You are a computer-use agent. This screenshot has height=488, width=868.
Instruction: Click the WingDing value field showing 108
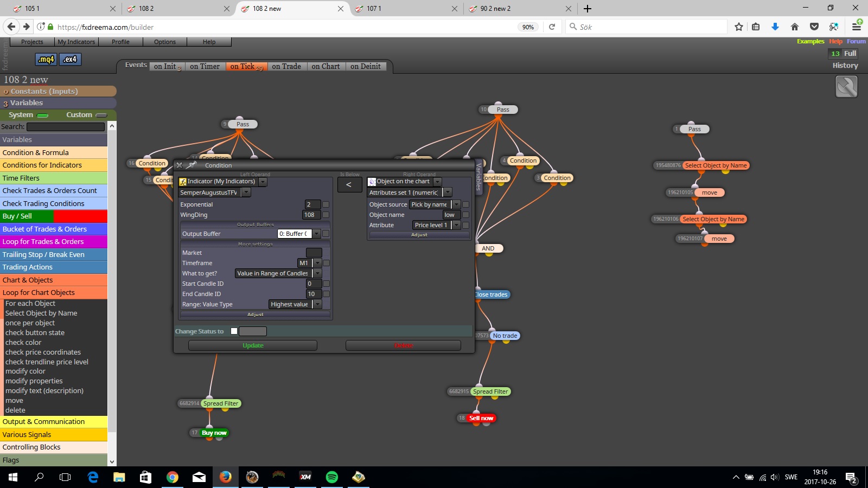(x=311, y=215)
